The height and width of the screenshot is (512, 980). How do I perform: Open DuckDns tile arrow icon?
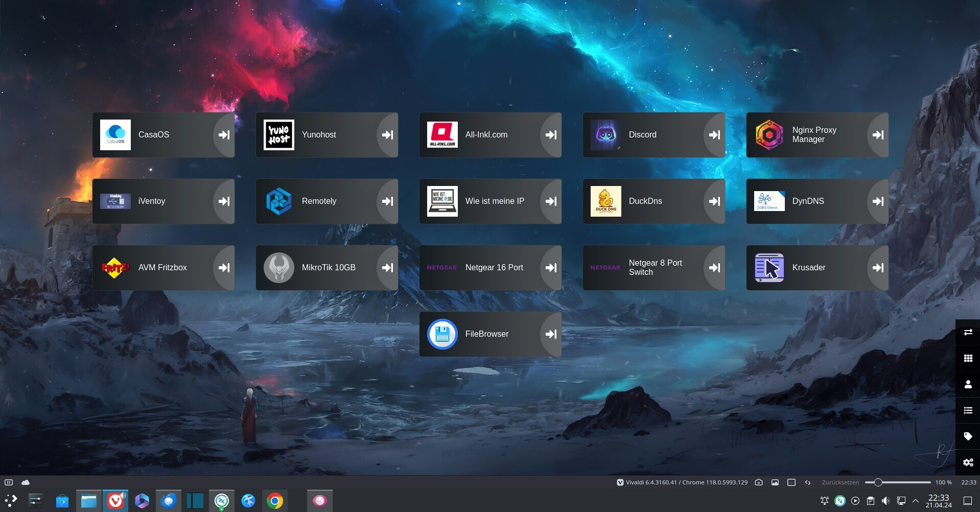(x=714, y=201)
